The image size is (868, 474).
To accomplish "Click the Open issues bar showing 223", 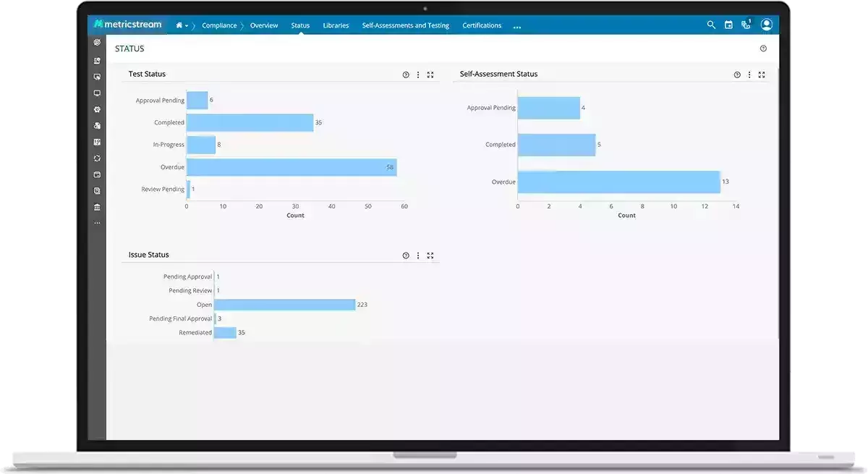I will (285, 305).
